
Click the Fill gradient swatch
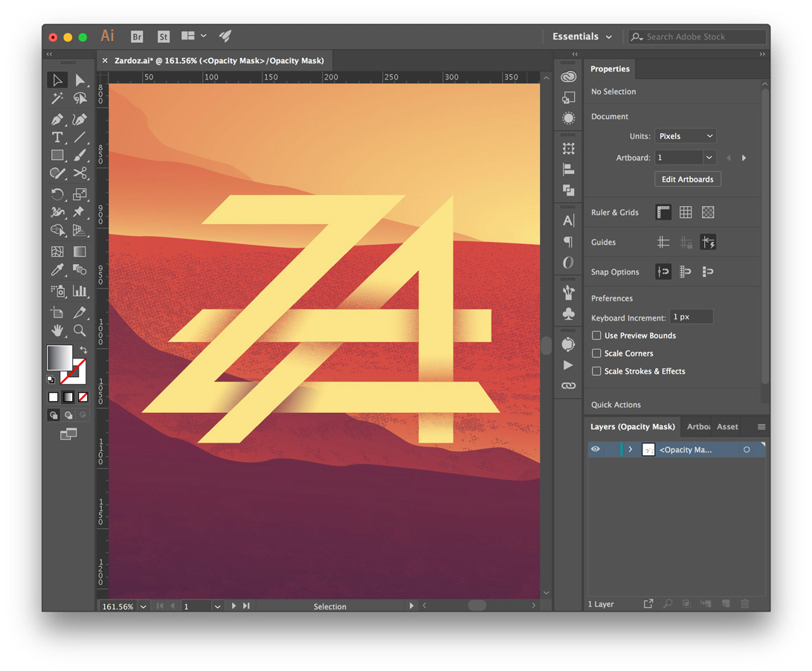coord(59,358)
